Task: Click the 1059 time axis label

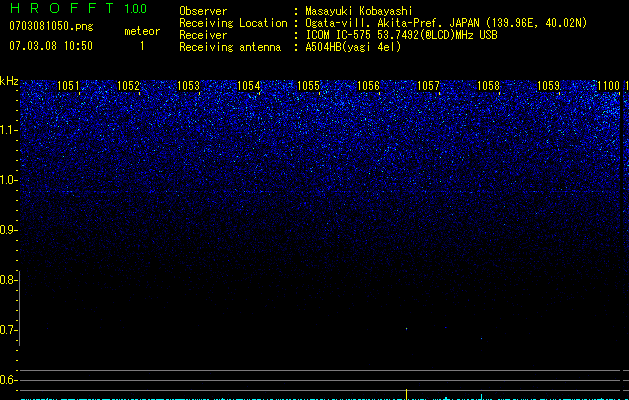Action: (x=548, y=86)
